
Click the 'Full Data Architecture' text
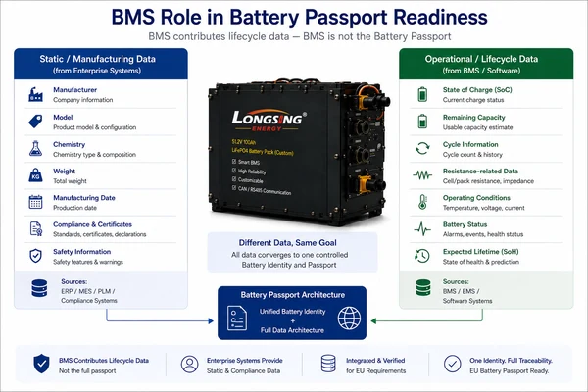pos(292,330)
